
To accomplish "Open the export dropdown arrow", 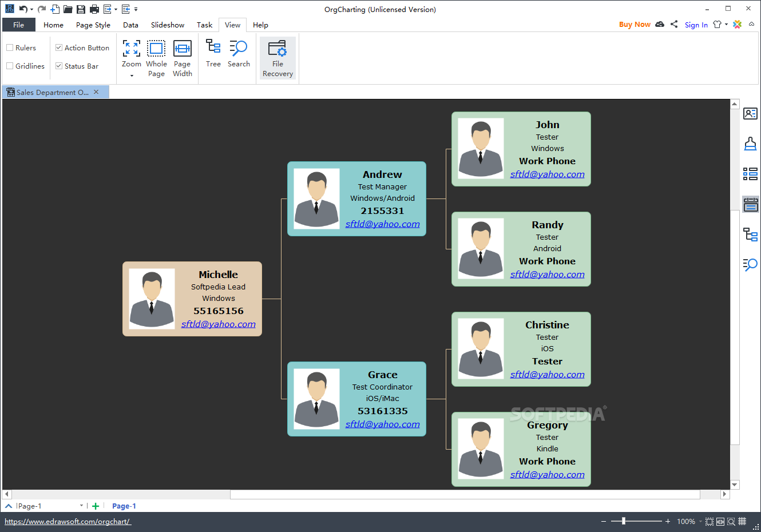I will pos(116,9).
